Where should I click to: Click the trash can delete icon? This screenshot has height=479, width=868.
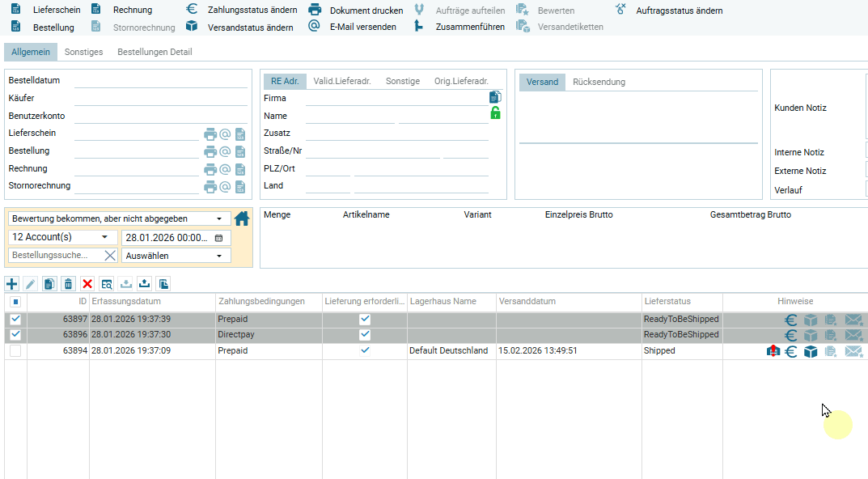pos(68,284)
